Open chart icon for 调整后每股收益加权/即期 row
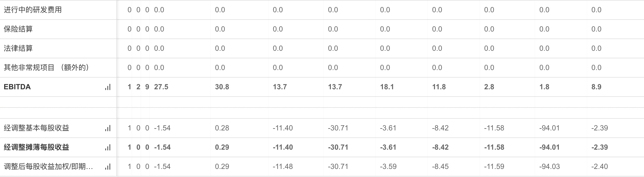644x177 pixels. (108, 167)
